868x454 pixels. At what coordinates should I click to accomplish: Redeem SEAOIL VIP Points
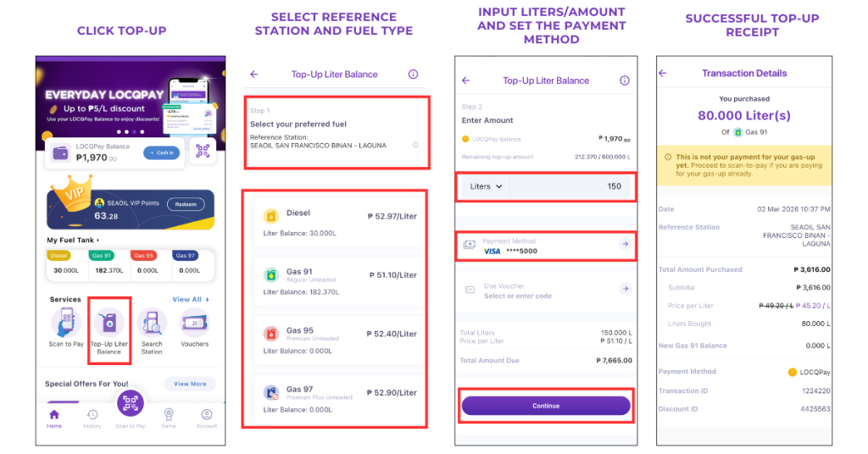[186, 204]
